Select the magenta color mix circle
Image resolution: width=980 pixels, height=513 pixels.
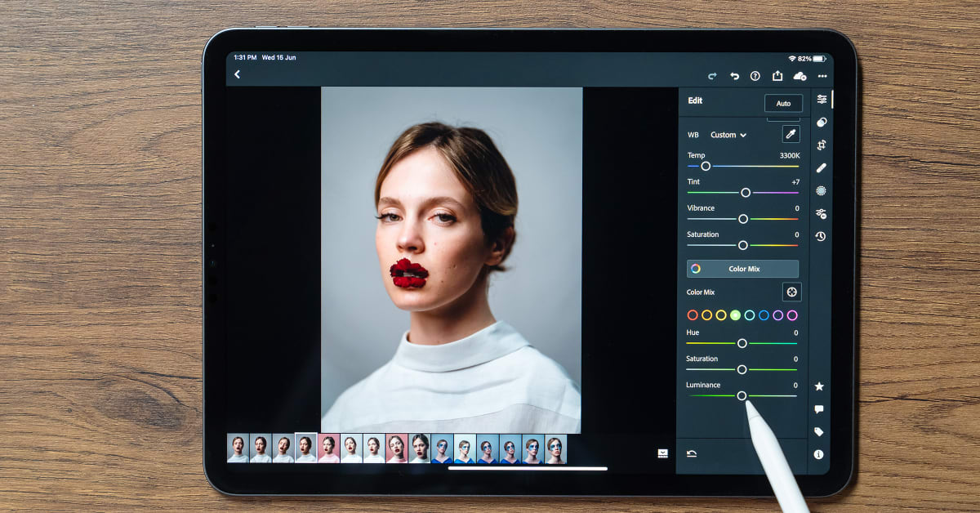pos(792,315)
